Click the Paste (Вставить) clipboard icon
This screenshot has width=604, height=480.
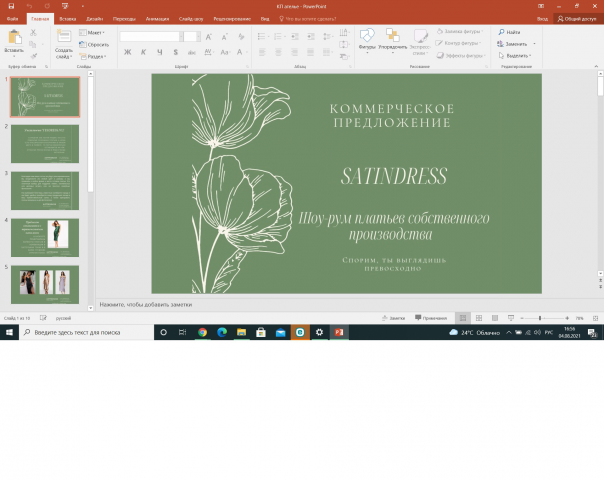(14, 38)
